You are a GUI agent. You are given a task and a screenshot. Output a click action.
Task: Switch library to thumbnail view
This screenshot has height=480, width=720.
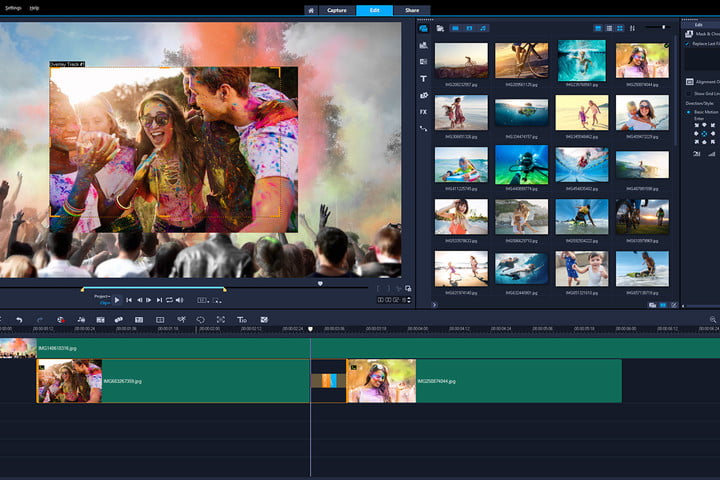click(x=620, y=28)
